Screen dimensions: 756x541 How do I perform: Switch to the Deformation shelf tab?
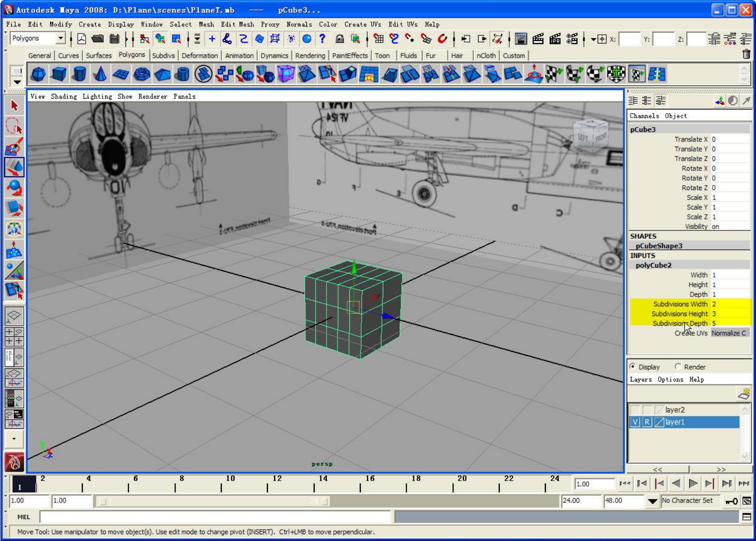(x=200, y=55)
